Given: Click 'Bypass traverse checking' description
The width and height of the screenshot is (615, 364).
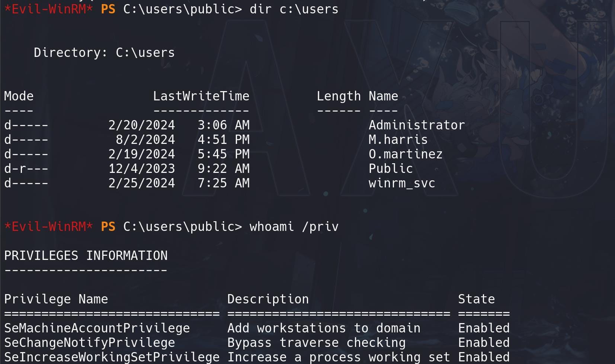Looking at the screenshot, I should pyautogui.click(x=316, y=343).
